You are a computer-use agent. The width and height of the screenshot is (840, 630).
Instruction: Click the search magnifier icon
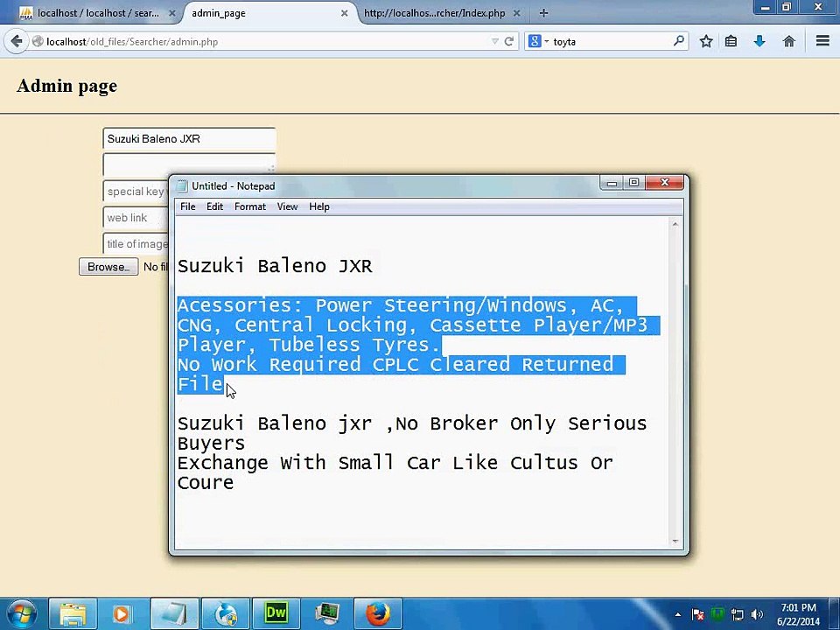678,41
